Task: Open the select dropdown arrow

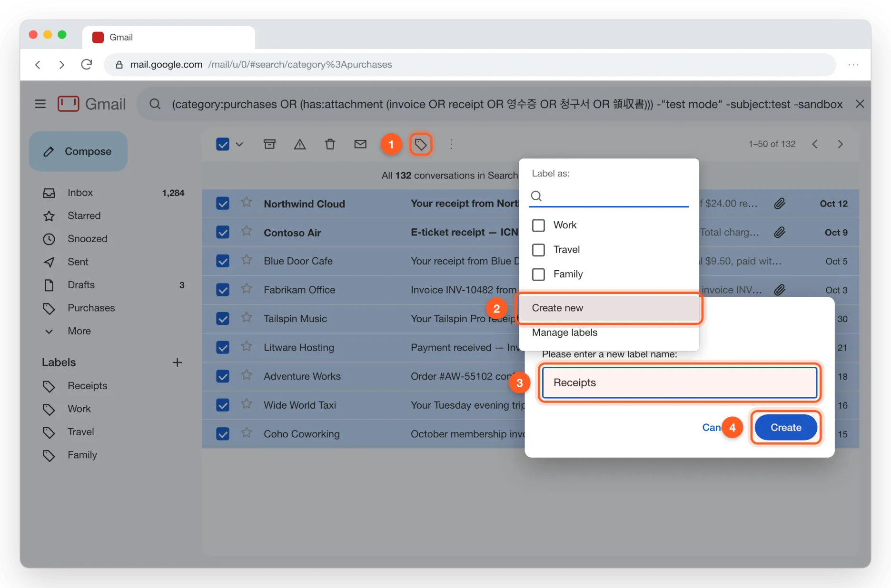Action: tap(239, 144)
